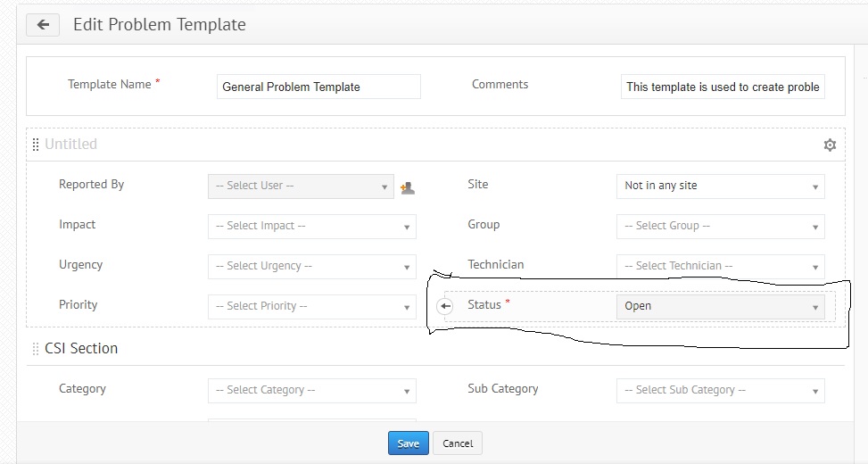Open the Untitled section settings gear

point(830,145)
